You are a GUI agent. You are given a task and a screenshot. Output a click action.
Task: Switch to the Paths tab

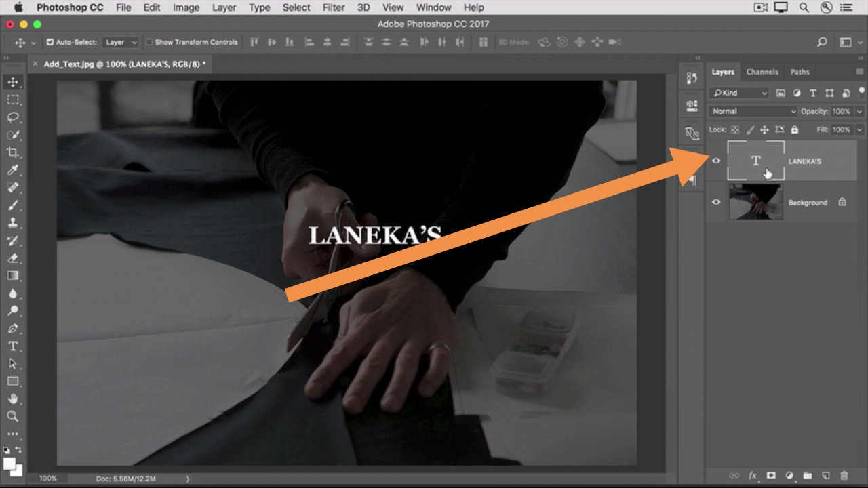(x=800, y=72)
